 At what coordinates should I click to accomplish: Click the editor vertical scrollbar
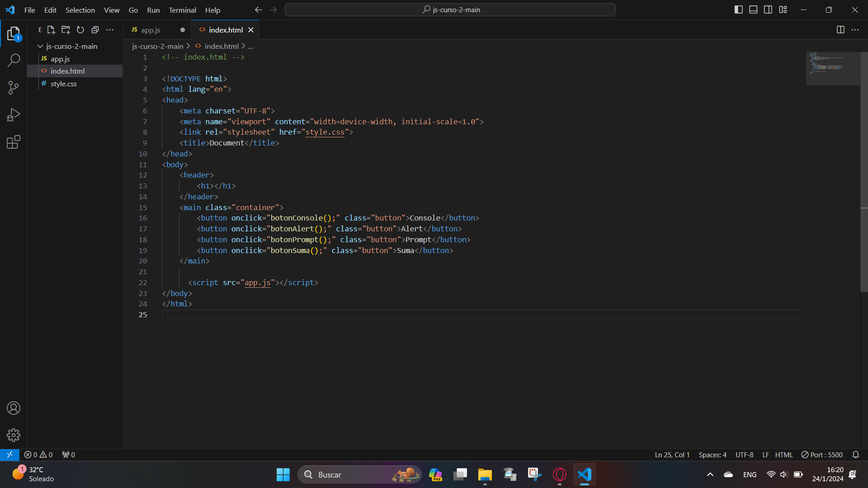(x=864, y=172)
